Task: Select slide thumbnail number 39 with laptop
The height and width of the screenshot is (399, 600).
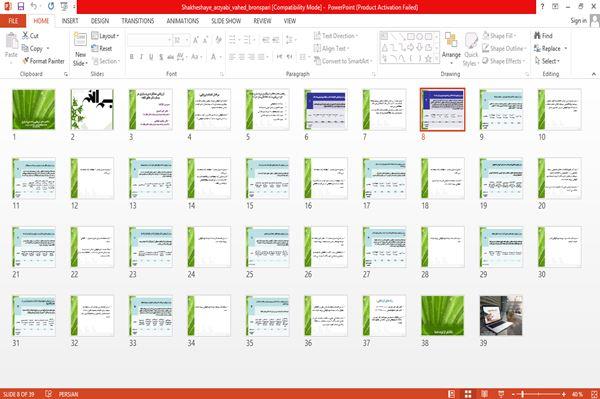Action: coord(501,316)
